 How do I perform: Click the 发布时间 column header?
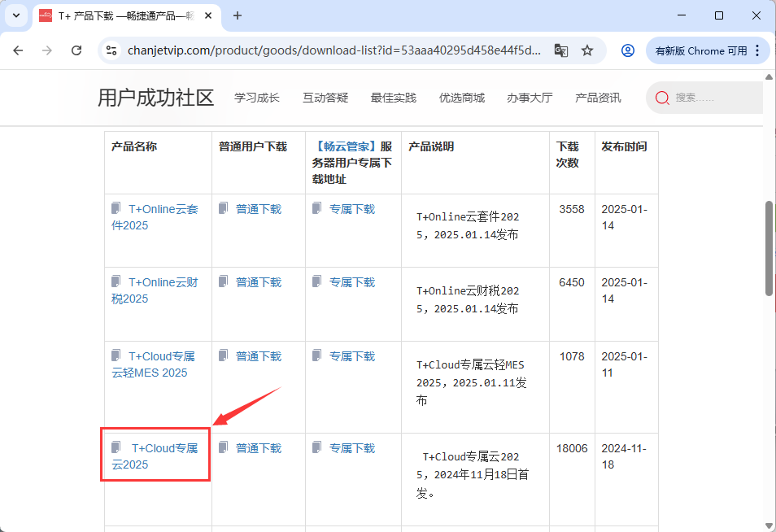[624, 146]
